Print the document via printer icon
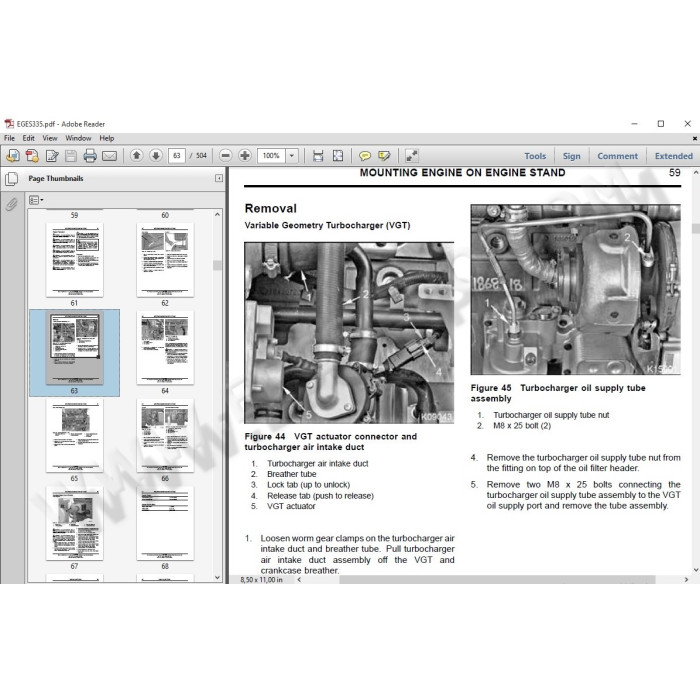The image size is (700, 700). coord(90,156)
